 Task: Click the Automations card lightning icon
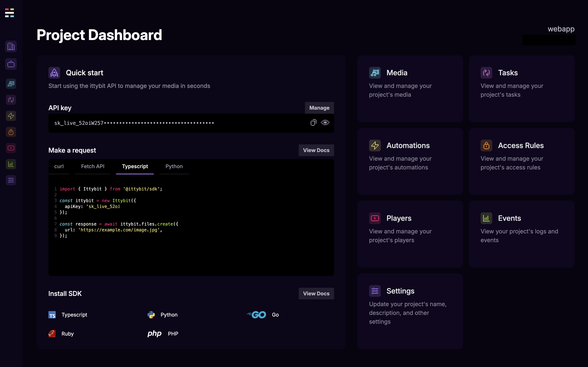[375, 145]
